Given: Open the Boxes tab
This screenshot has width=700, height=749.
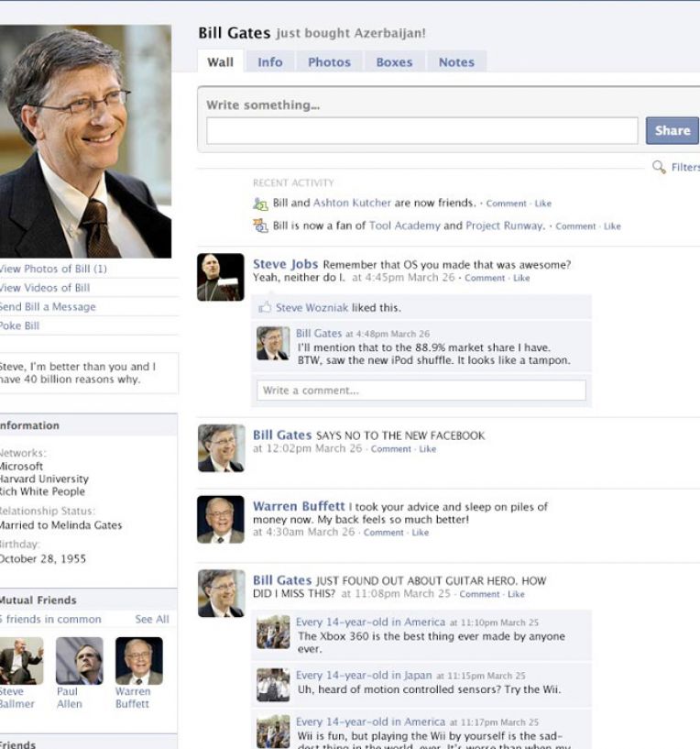Looking at the screenshot, I should click(x=394, y=62).
